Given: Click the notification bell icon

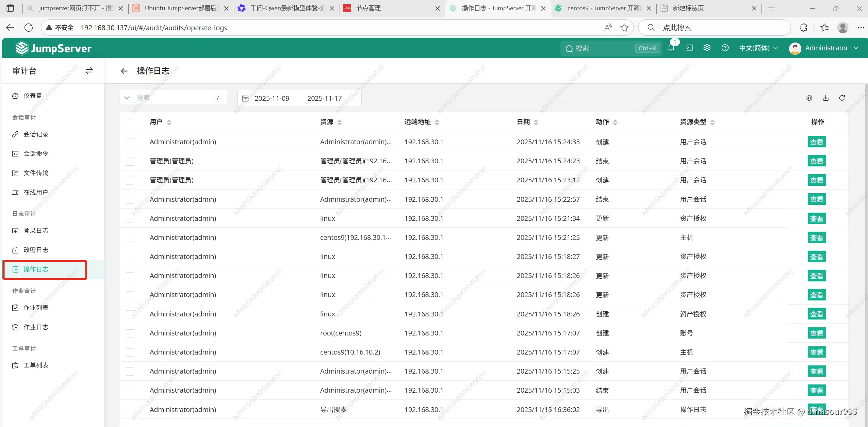Looking at the screenshot, I should coord(671,48).
